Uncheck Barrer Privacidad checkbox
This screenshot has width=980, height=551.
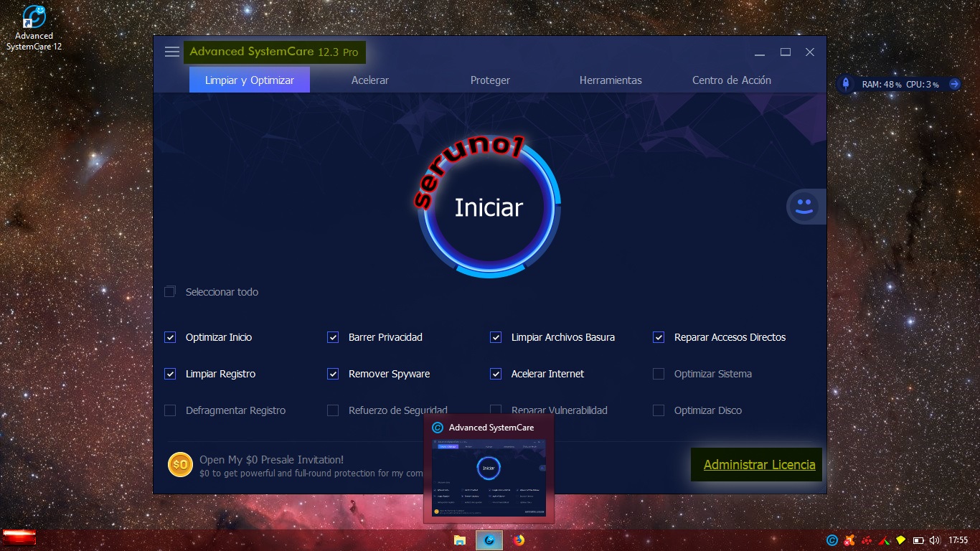[x=333, y=337]
